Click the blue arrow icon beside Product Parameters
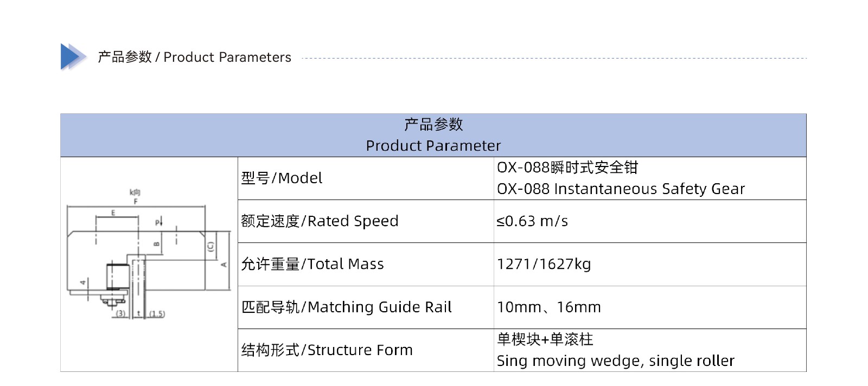Viewport: 868px width, 386px height. (x=73, y=56)
